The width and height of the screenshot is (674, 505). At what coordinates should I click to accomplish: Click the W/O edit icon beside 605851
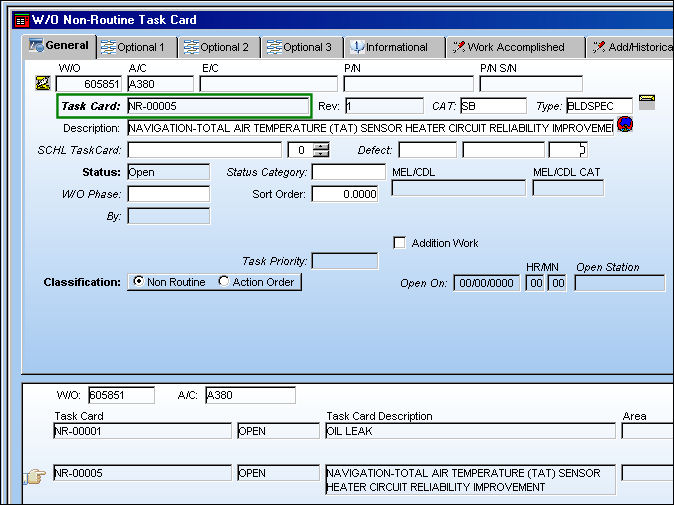43,83
